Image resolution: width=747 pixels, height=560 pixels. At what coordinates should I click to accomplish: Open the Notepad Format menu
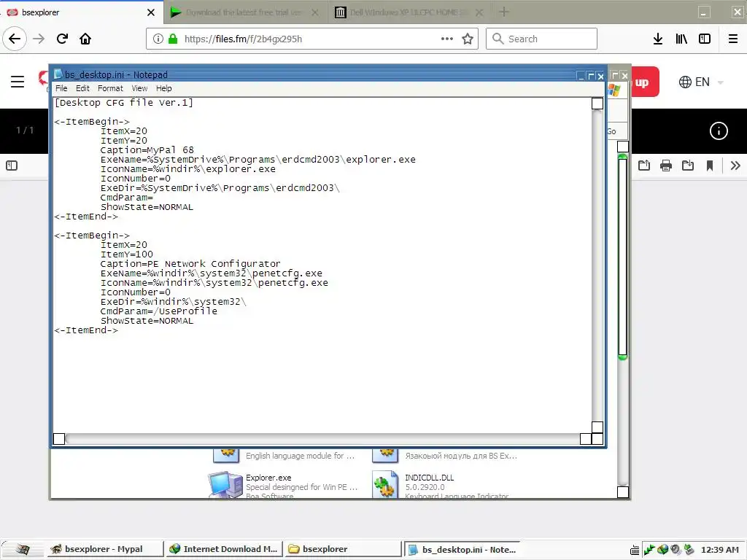110,88
